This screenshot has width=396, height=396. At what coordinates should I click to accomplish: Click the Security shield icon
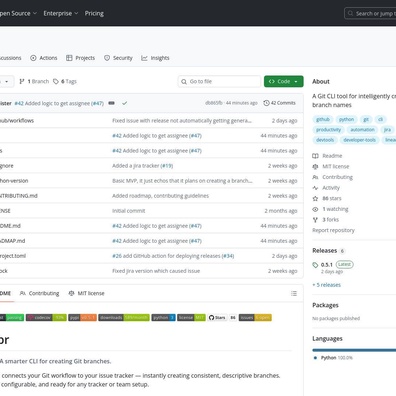tap(107, 58)
